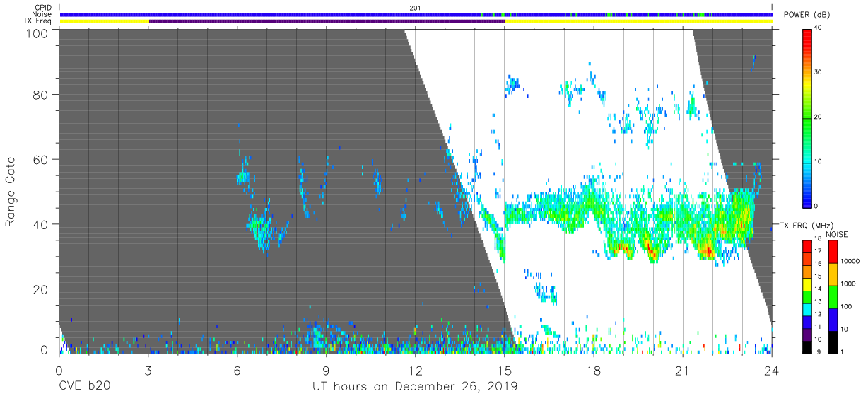Click the 12 tick on the UT hours axis
The width and height of the screenshot is (868, 401).
tap(416, 371)
